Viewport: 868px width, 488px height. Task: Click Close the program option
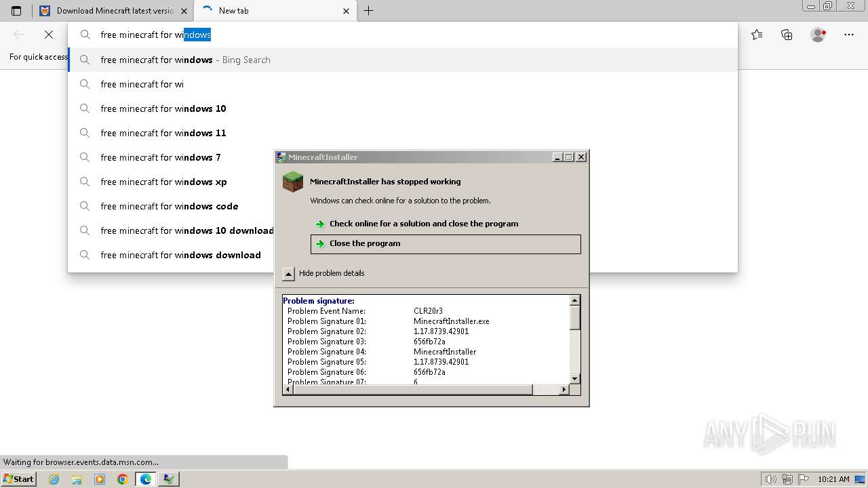point(446,244)
